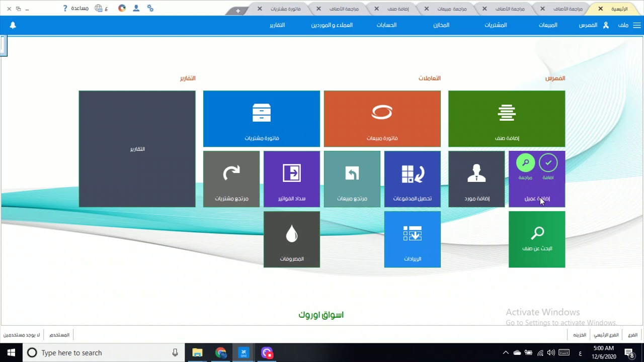Show hidden system tray icons

[x=506, y=352]
